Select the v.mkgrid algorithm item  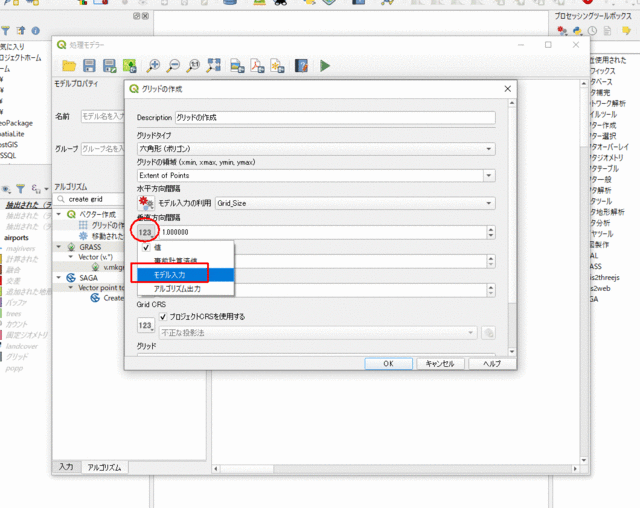pos(113,267)
